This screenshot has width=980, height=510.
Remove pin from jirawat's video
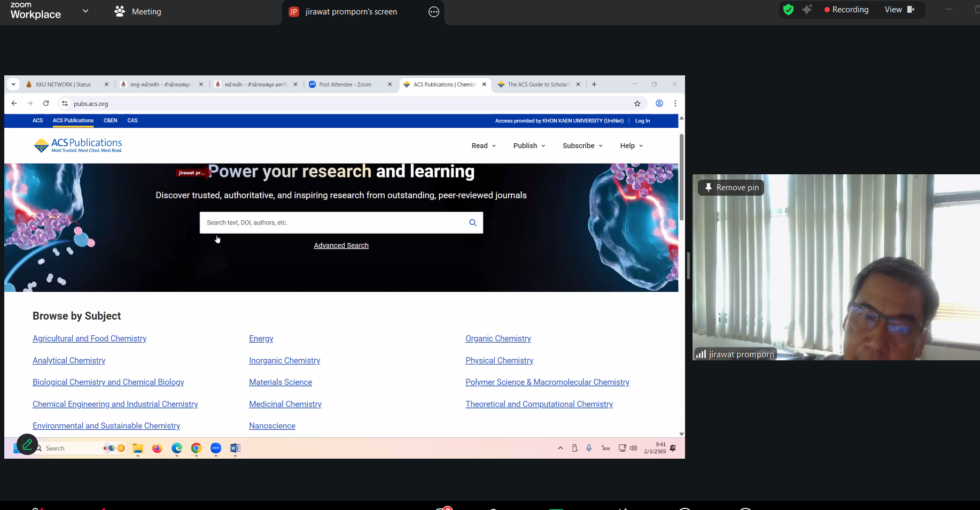(731, 188)
